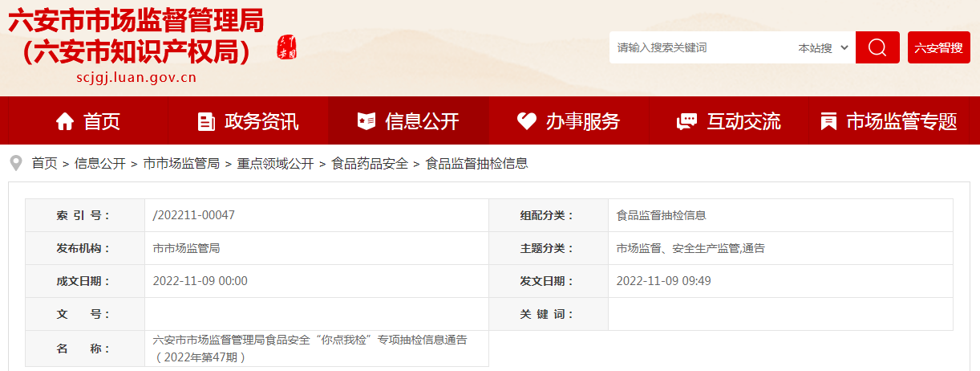Open 重点领域公开 breadcrumb link

pos(275,163)
